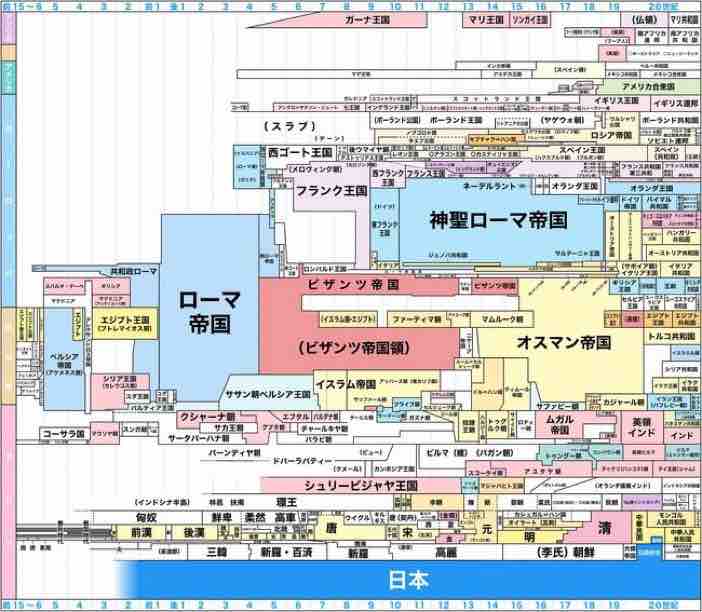Select the (メロヴィング朝) label
This screenshot has height=612, width=702.
point(317,170)
